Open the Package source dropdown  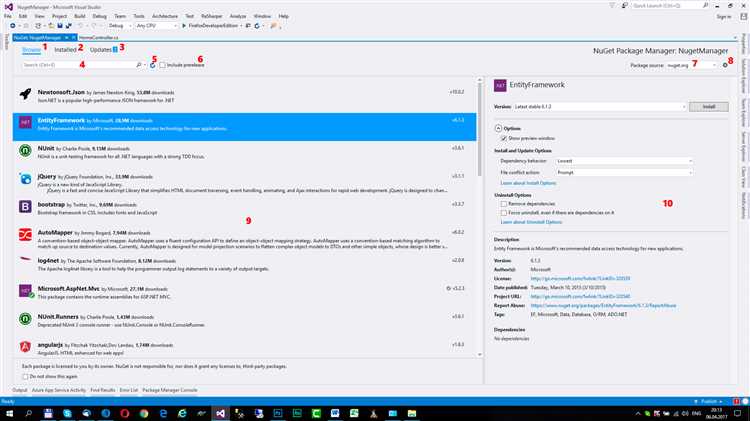[692, 65]
